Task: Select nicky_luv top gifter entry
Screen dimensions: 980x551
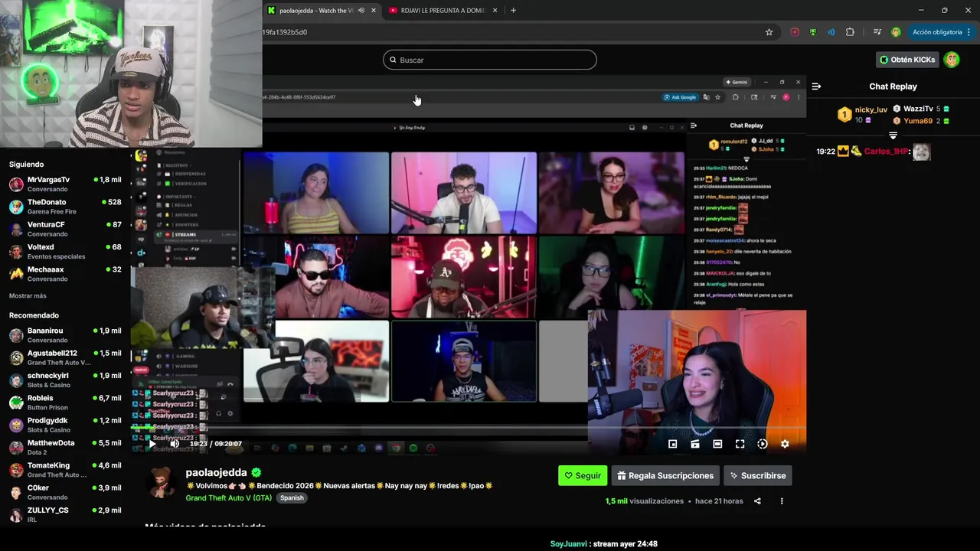Action: [862, 115]
